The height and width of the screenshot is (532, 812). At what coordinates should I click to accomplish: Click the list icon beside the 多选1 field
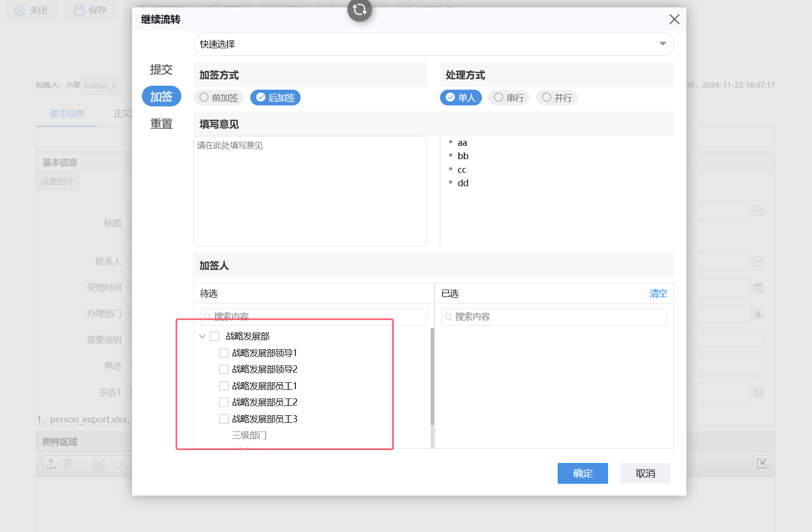click(x=758, y=393)
